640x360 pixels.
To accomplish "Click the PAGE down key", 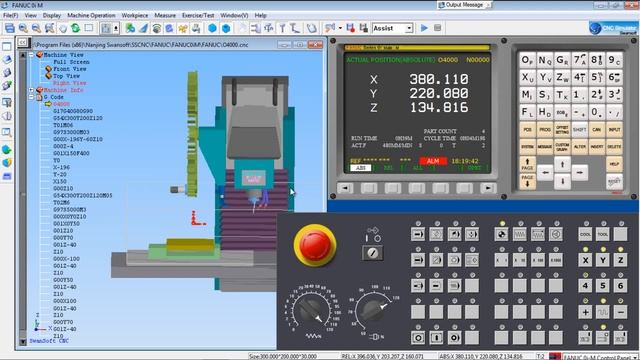I will [x=527, y=181].
